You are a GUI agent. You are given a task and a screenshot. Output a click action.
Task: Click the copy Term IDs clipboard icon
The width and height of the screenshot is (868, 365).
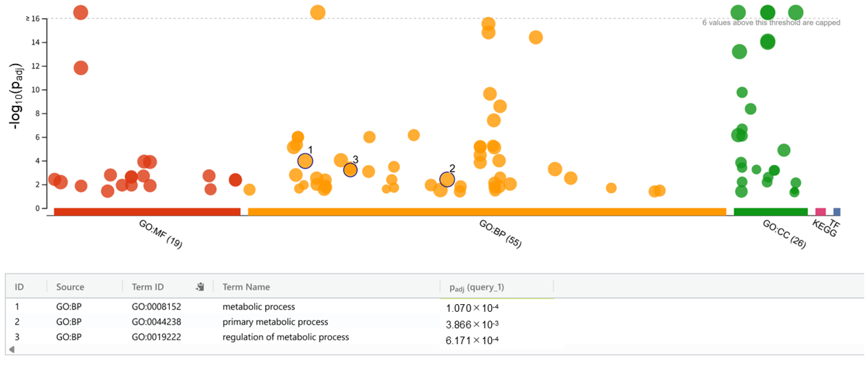tap(200, 287)
